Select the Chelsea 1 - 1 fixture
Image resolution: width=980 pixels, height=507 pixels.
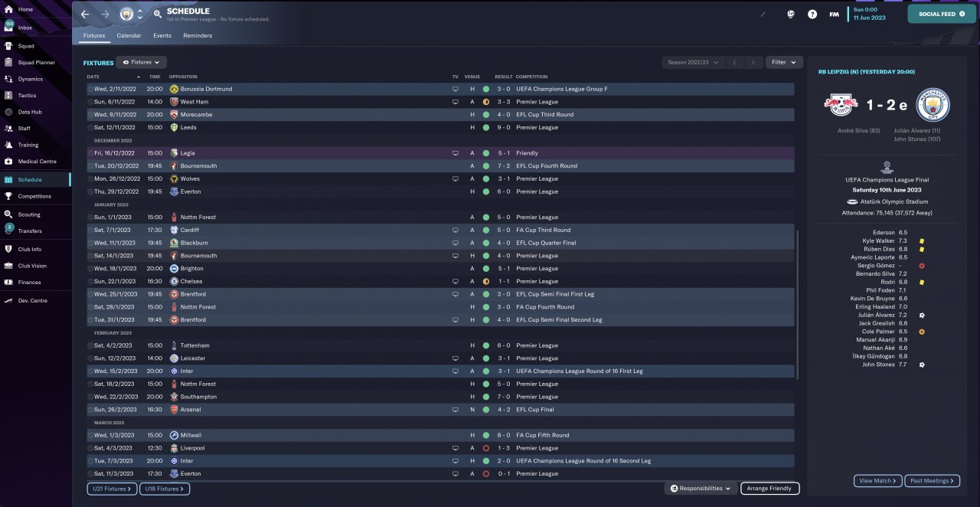[x=440, y=281]
